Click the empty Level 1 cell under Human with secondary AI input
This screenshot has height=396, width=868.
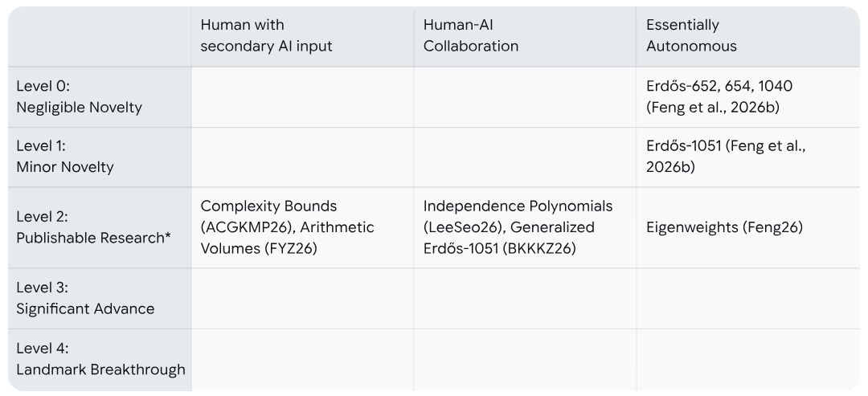[x=302, y=157]
